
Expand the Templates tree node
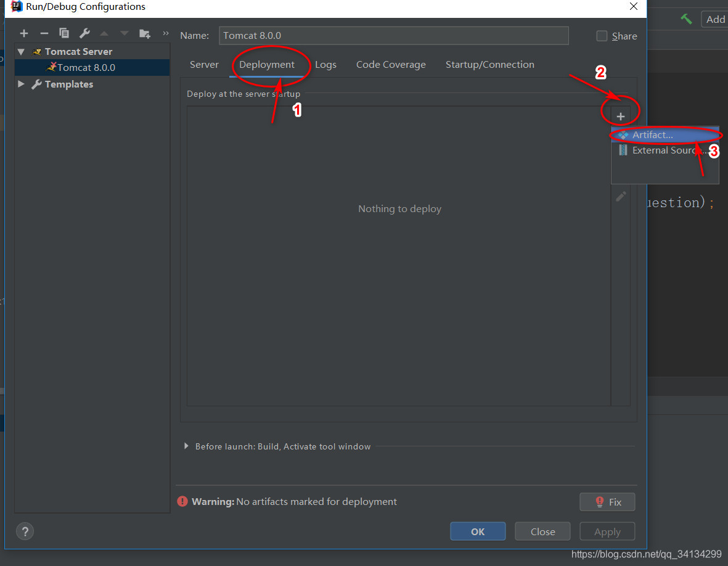[21, 84]
